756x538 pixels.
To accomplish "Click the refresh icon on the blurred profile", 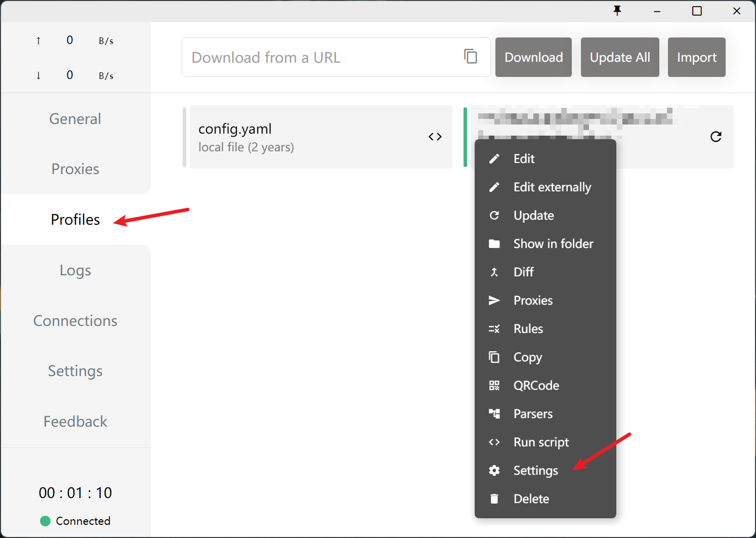I will pos(716,137).
